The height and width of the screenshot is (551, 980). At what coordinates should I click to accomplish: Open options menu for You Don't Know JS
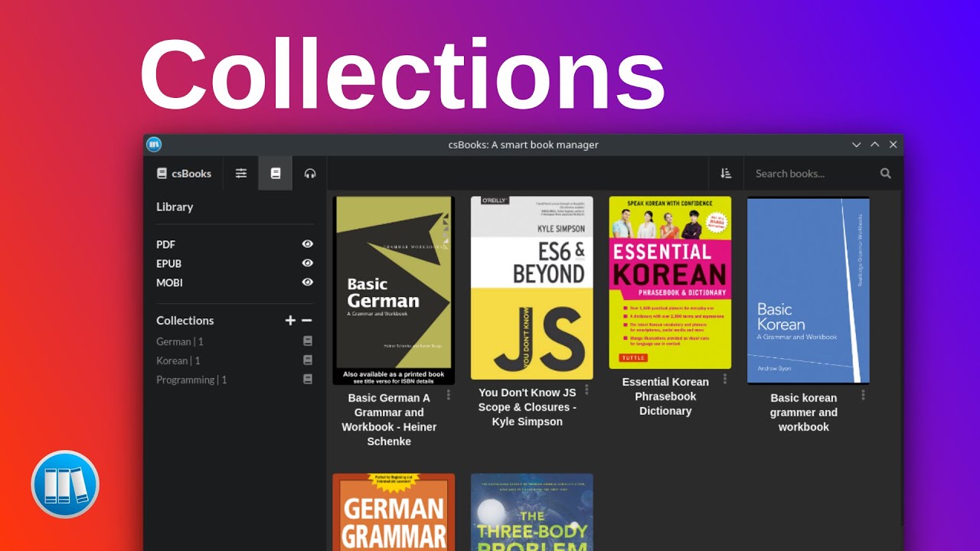(586, 390)
